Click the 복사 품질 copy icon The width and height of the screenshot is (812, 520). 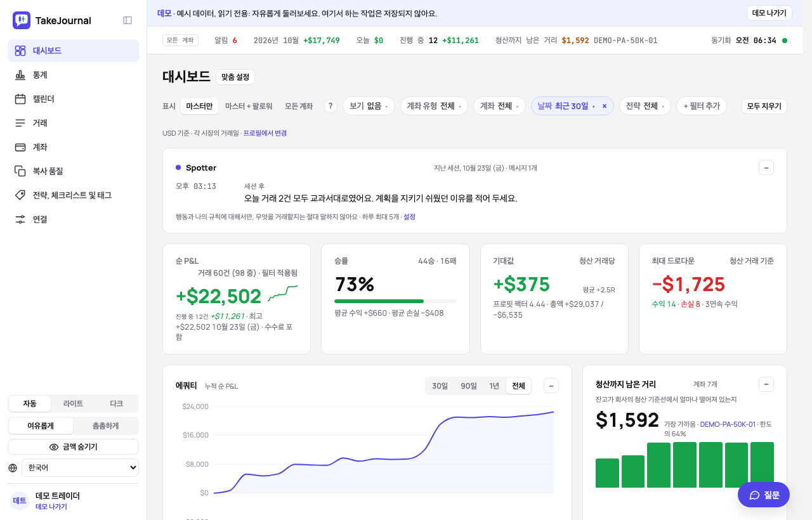point(20,171)
